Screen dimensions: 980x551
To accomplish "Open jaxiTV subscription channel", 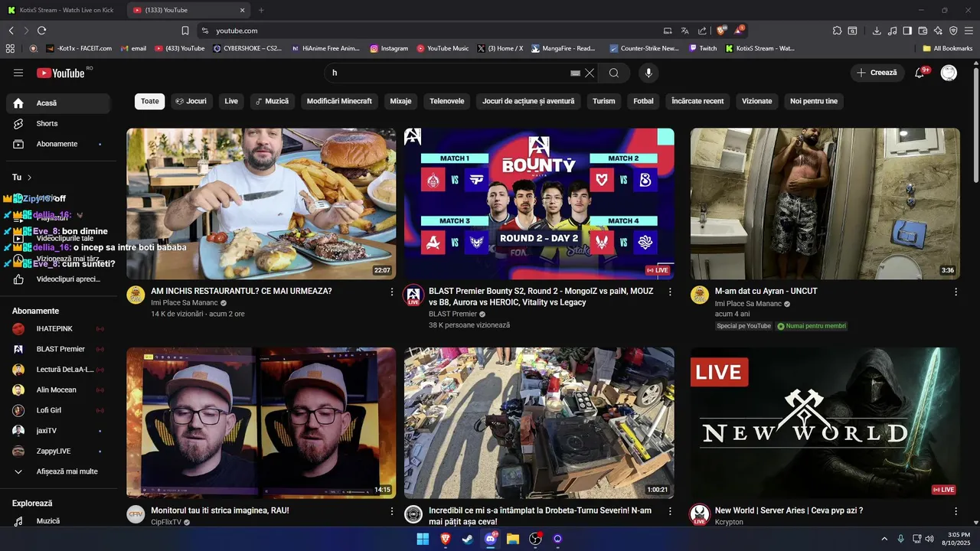I will coord(58,431).
